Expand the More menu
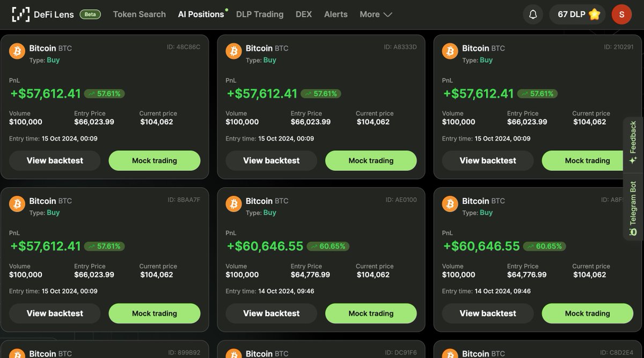 376,14
